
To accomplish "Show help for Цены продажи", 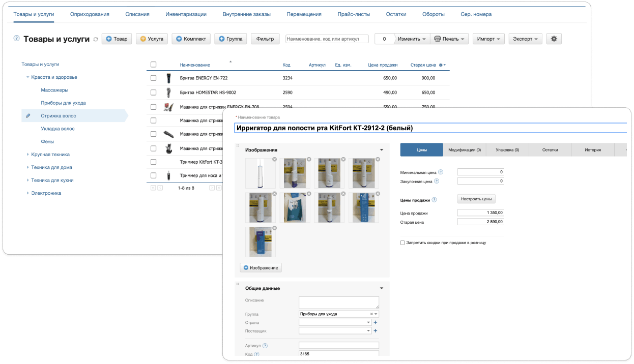I will tap(434, 200).
